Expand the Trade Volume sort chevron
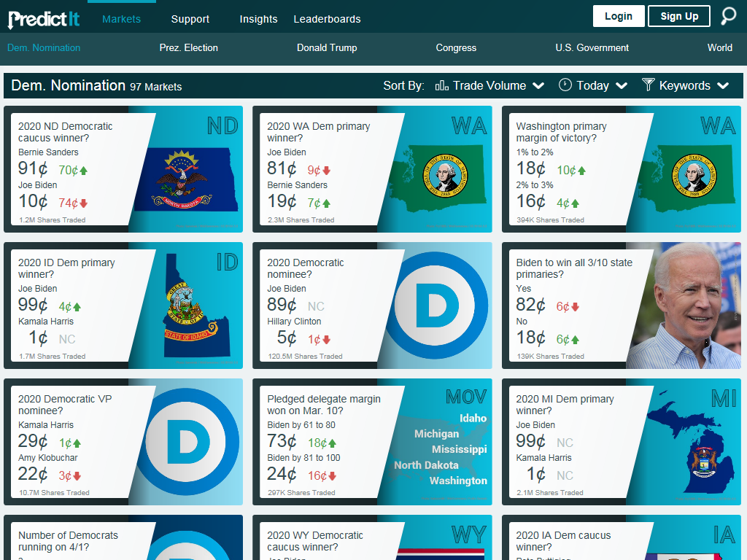 point(538,86)
